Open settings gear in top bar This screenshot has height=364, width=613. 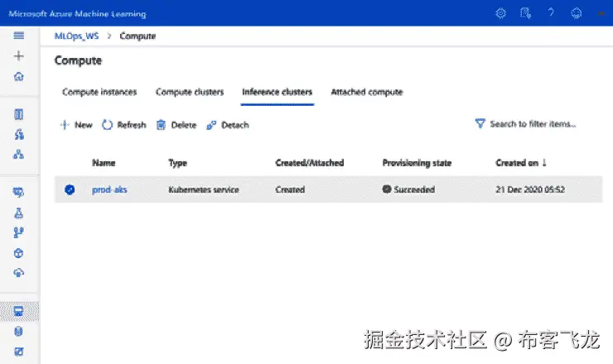pyautogui.click(x=500, y=13)
